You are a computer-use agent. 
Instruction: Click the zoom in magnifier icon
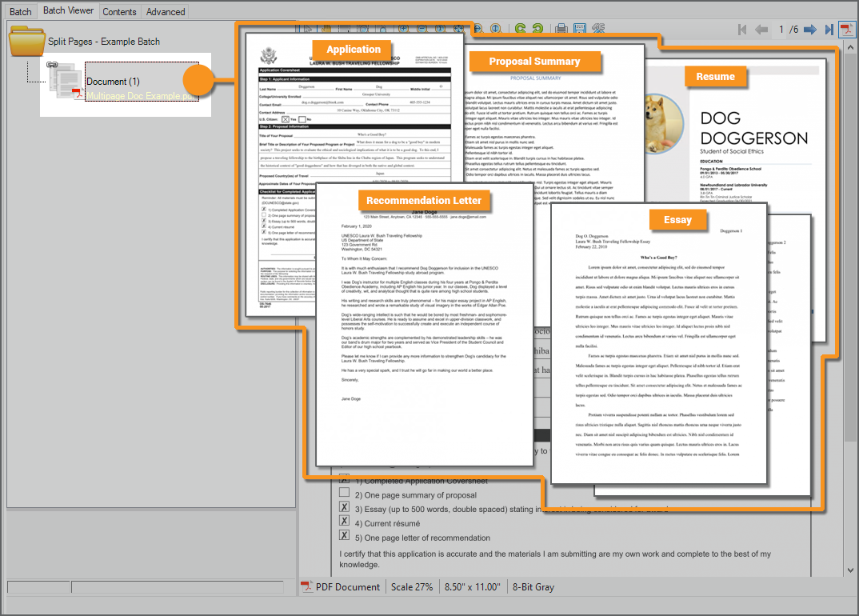tap(404, 29)
